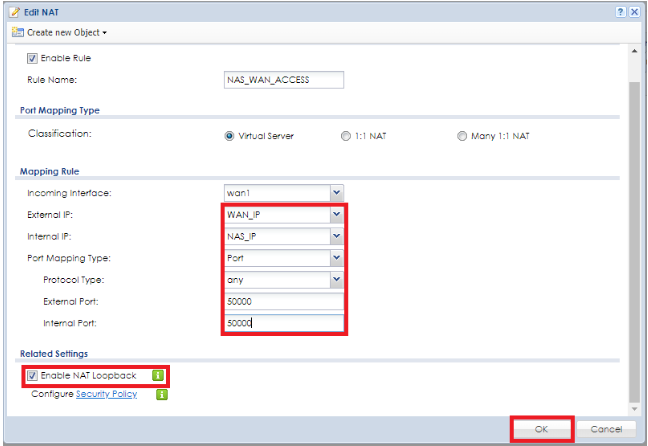Image resolution: width=648 pixels, height=446 pixels.
Task: Click the Edit NAT pencil icon
Action: (x=15, y=12)
